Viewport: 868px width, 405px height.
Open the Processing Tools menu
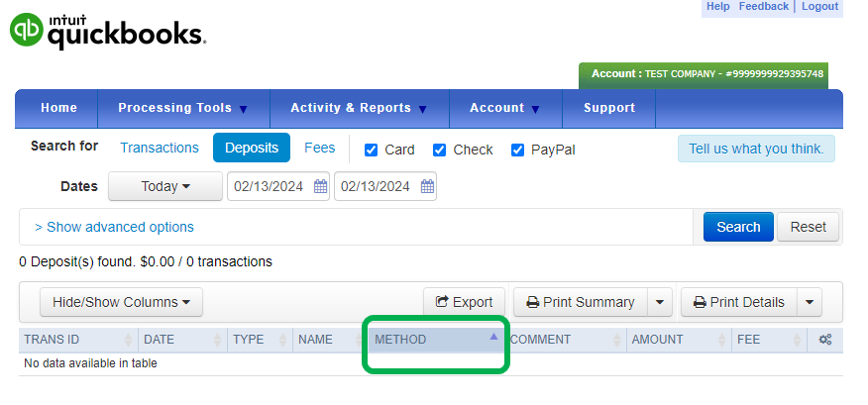[183, 108]
